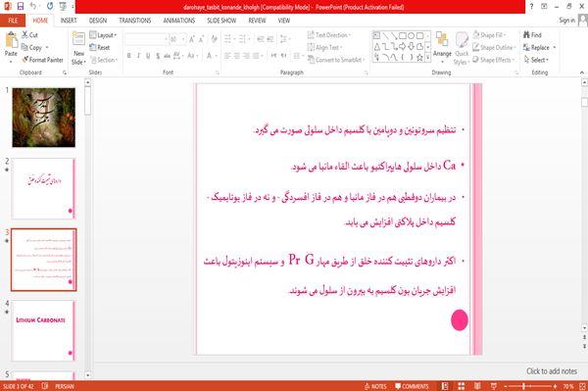Image resolution: width=588 pixels, height=391 pixels.
Task: Switch to the DESIGN tab
Action: tap(98, 21)
